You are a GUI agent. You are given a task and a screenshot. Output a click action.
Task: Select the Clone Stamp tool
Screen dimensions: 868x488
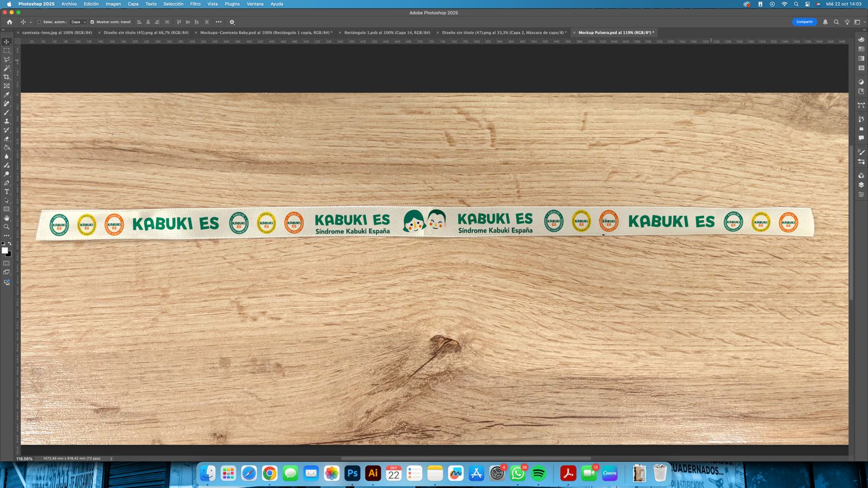click(x=7, y=121)
